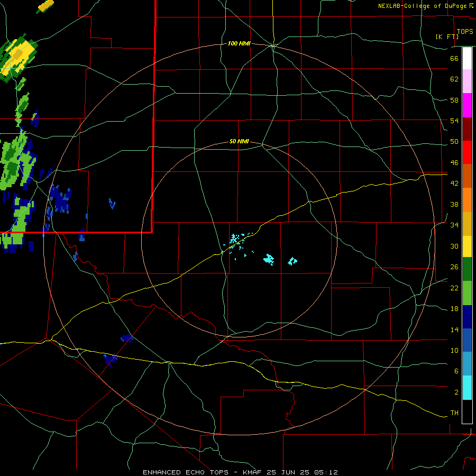
Task: Click the dark green swatch between 26 and 30
Action: pyautogui.click(x=467, y=269)
